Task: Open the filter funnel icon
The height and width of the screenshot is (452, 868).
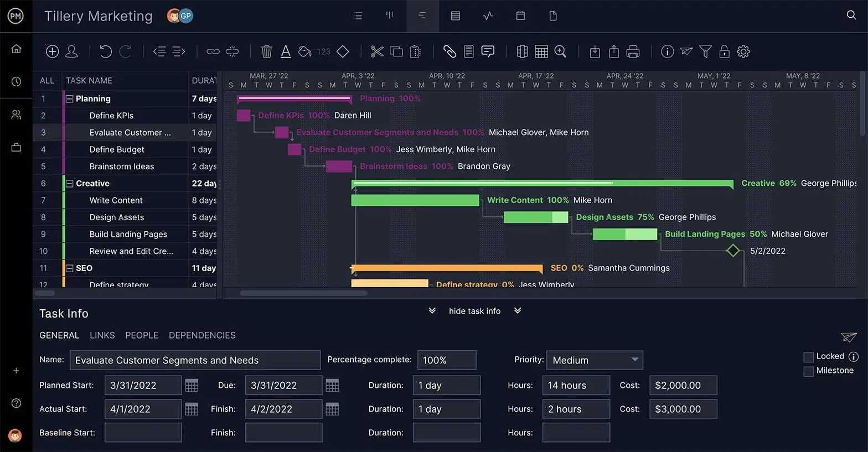Action: 705,51
